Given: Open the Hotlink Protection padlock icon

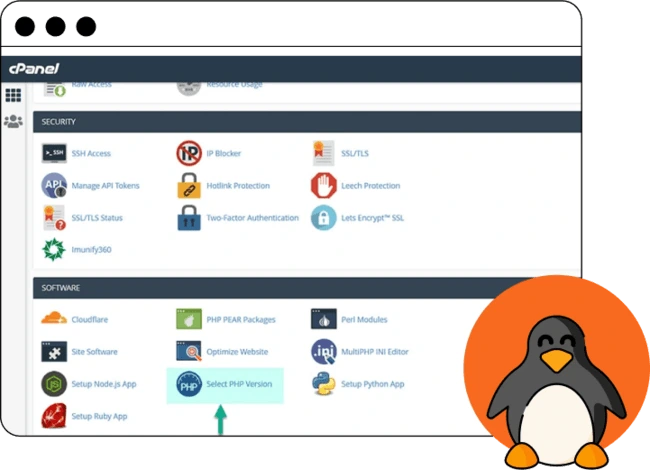Looking at the screenshot, I should pyautogui.click(x=189, y=185).
